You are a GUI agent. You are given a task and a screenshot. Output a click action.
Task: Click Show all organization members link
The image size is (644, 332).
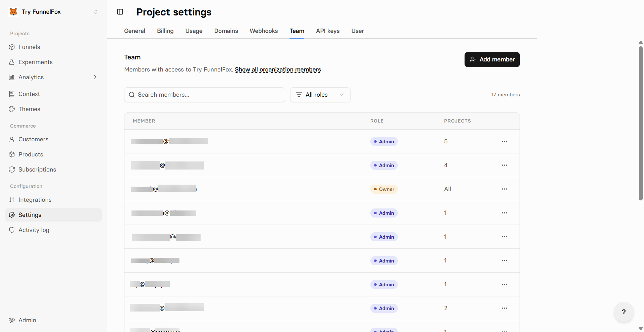[278, 69]
